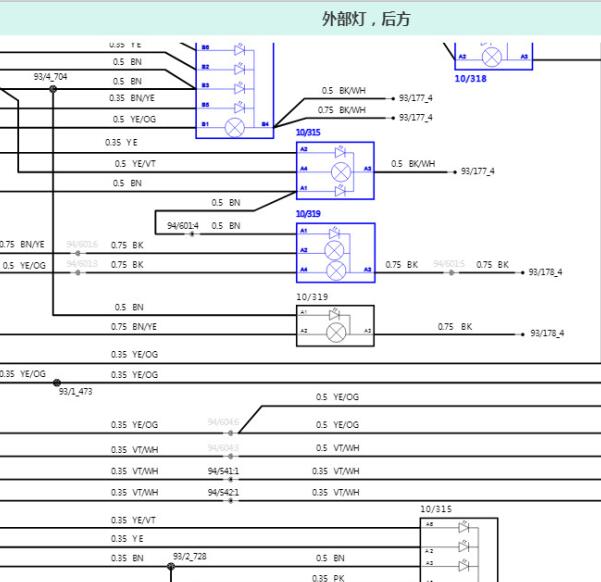Select connector point 94/542:1
Screen dimensions: 601x582
pyautogui.click(x=231, y=500)
